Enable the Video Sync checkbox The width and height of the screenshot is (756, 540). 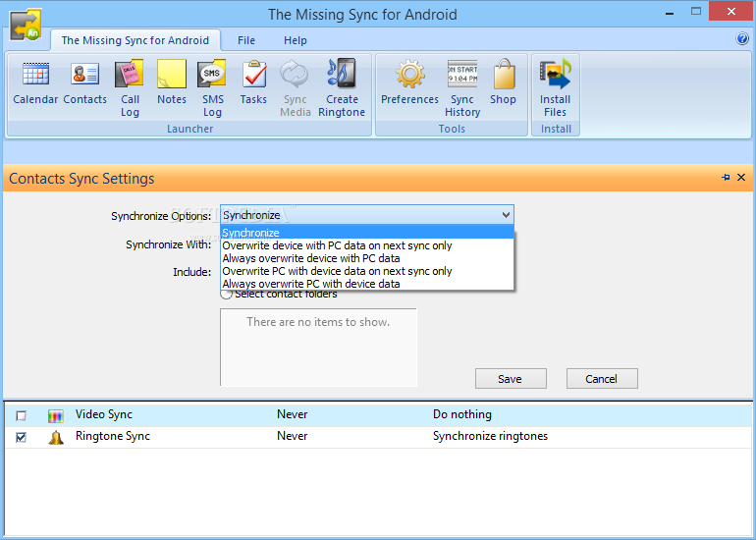pyautogui.click(x=21, y=415)
